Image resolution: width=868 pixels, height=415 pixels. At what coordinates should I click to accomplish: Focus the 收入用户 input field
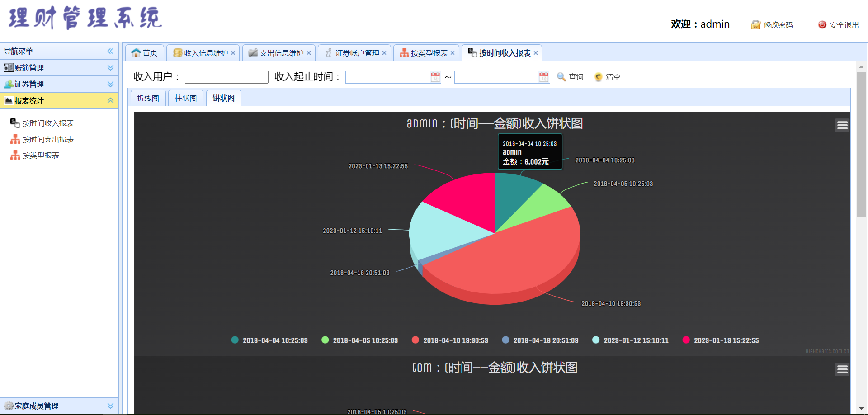tap(226, 77)
